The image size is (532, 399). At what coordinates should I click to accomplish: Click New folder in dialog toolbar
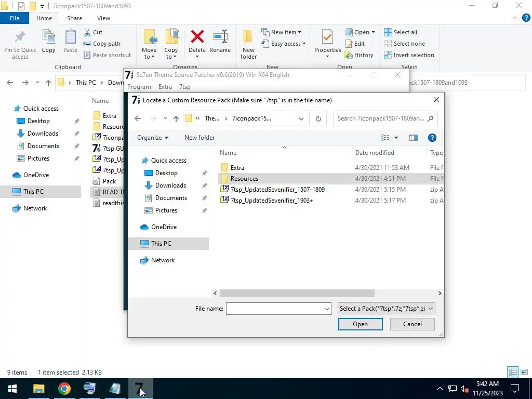coord(199,137)
